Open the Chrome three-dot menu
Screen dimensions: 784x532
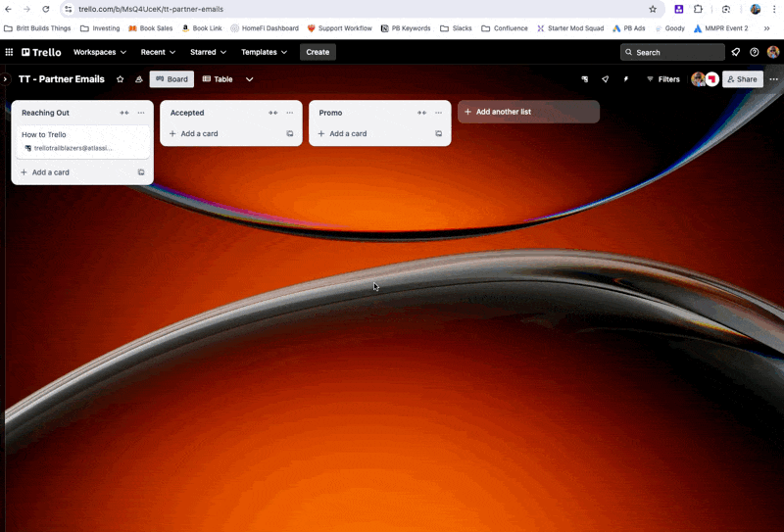click(x=774, y=9)
